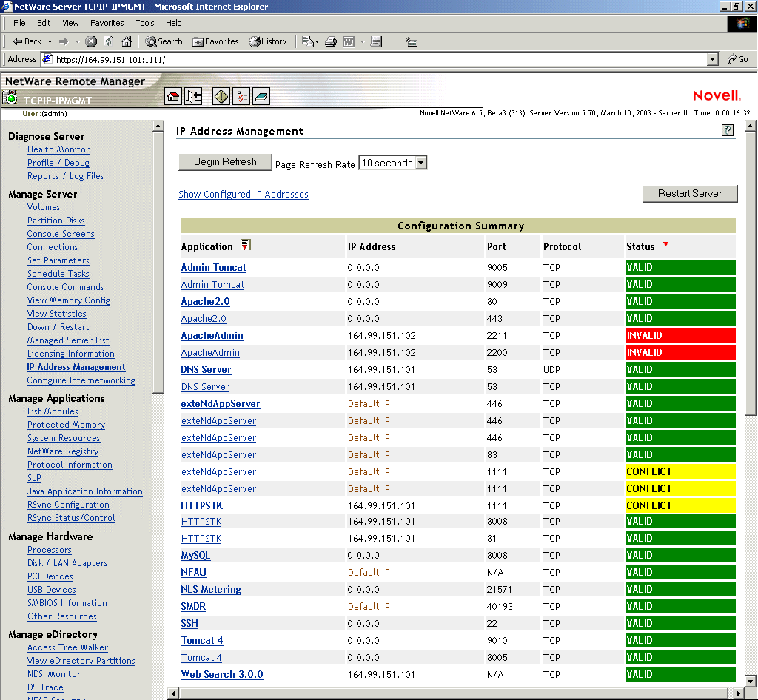Screen dimensions: 758x700
Task: Click the NetWare Remote Manager home icon
Action: [x=173, y=96]
